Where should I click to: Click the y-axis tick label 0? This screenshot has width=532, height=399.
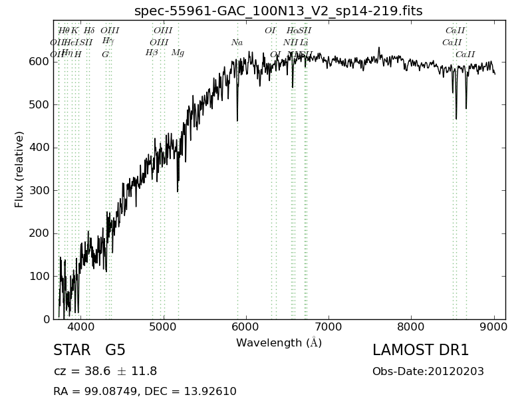pyautogui.click(x=47, y=320)
